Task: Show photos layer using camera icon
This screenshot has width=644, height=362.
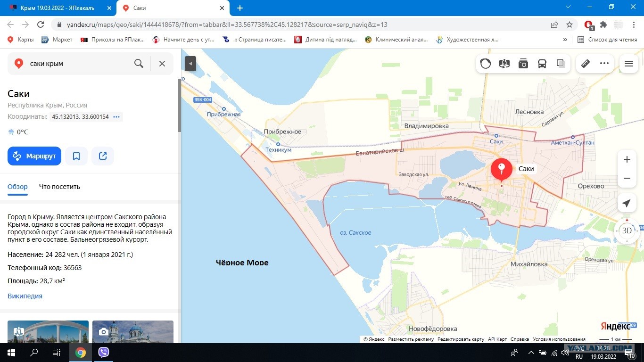Action: point(523,64)
